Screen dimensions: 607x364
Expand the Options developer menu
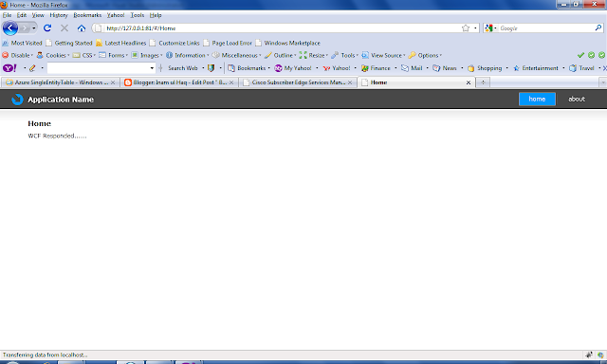[x=425, y=55]
